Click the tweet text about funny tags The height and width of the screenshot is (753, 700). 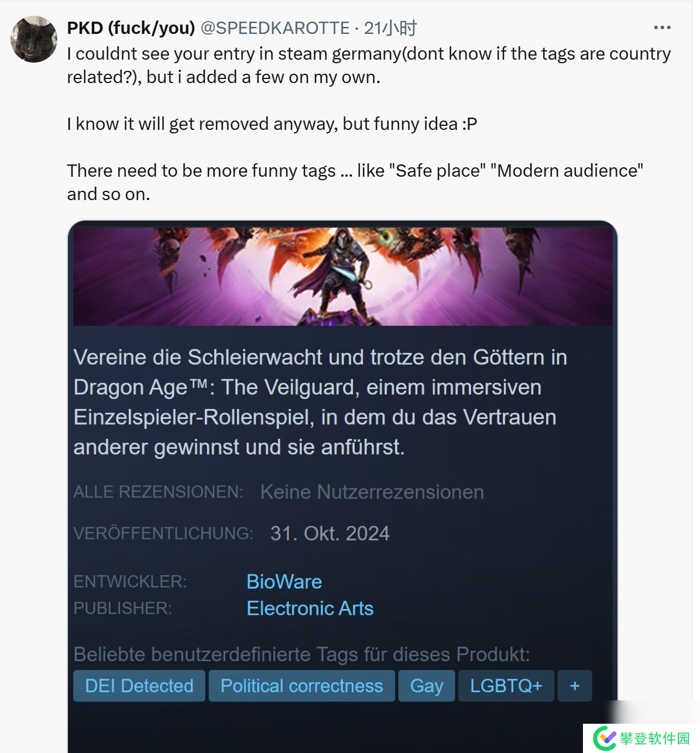pos(355,182)
